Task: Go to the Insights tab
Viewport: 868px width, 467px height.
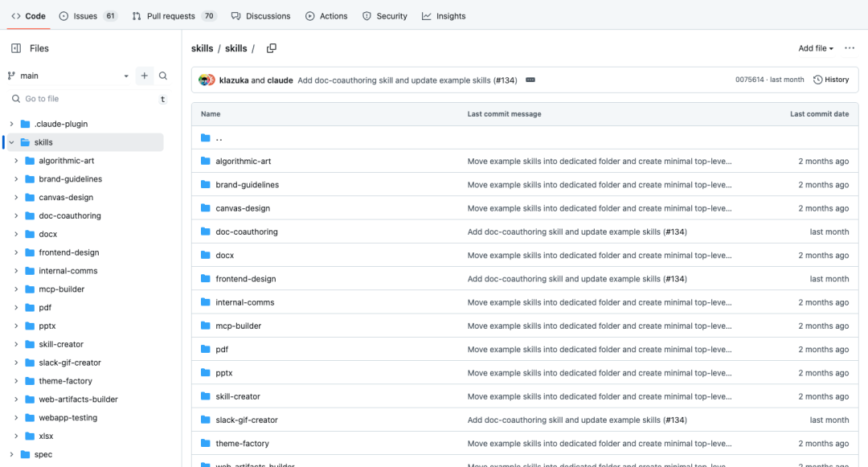Action: pos(444,16)
